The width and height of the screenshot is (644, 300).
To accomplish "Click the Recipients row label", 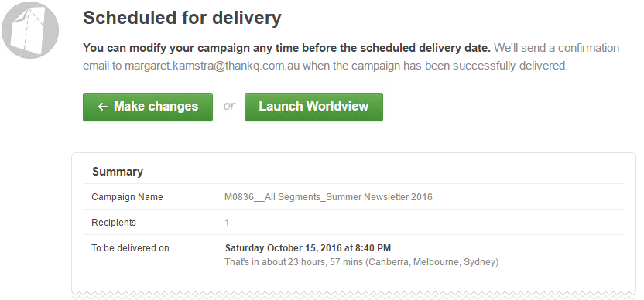I will 114,223.
